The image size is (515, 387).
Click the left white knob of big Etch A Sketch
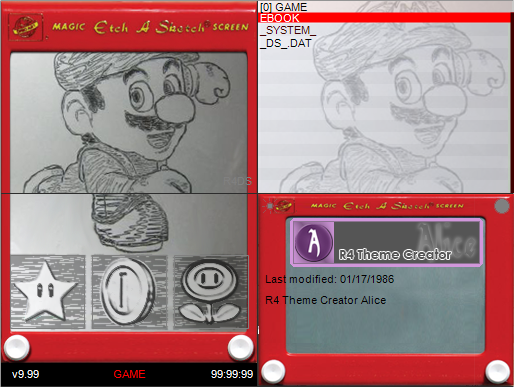pos(17,348)
